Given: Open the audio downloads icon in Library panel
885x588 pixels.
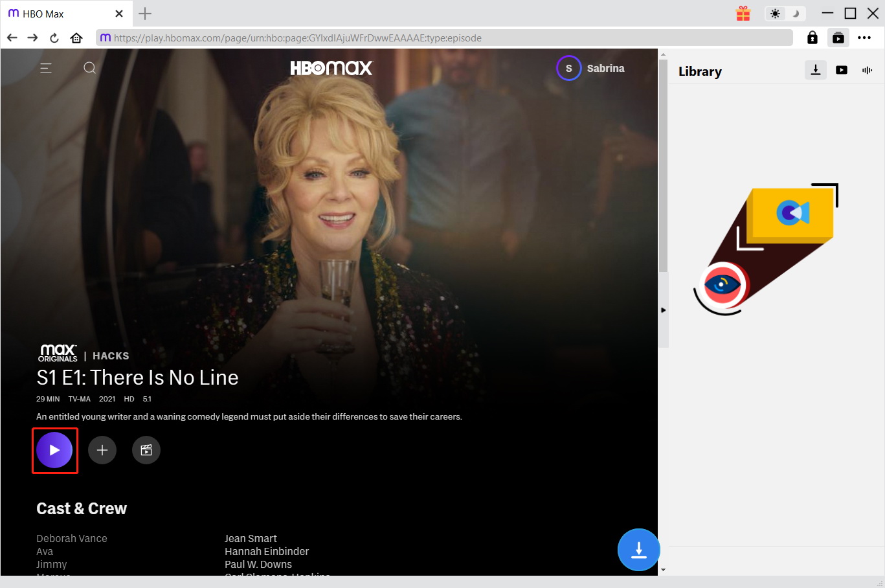Looking at the screenshot, I should [x=867, y=70].
